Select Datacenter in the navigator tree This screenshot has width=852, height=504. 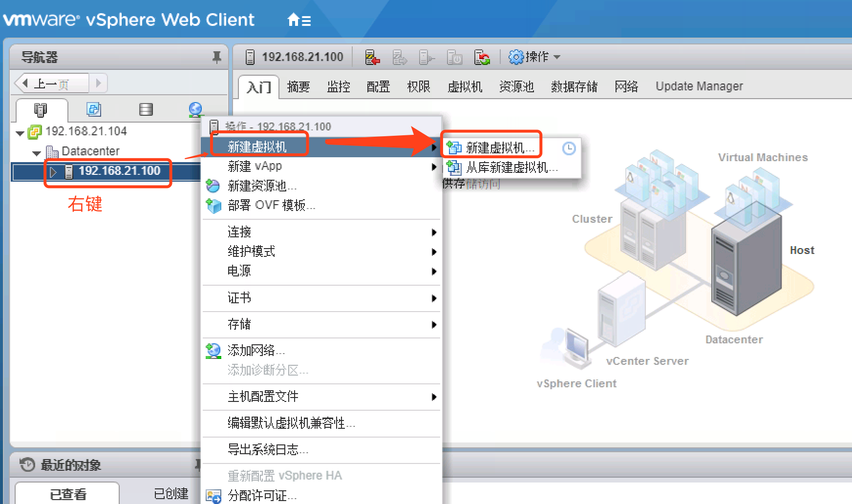[90, 151]
